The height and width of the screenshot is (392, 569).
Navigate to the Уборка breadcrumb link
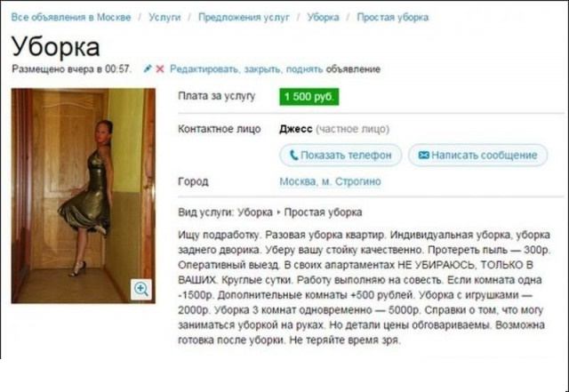coord(323,17)
